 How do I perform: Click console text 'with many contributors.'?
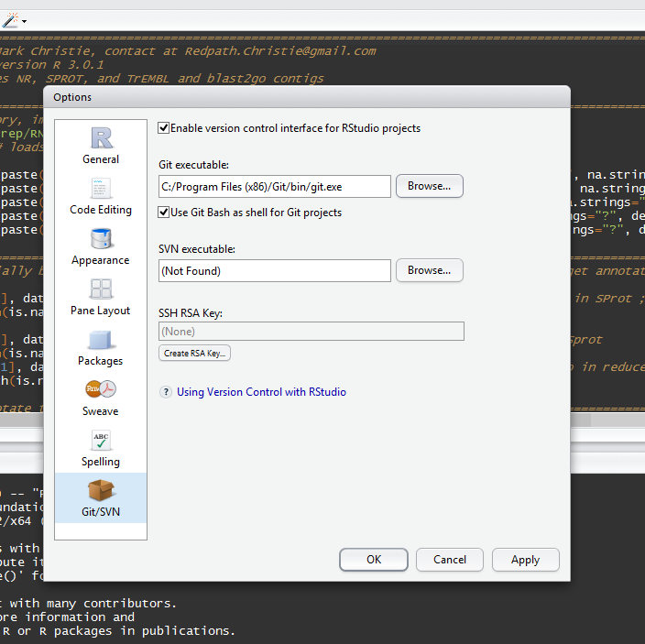[x=93, y=604]
